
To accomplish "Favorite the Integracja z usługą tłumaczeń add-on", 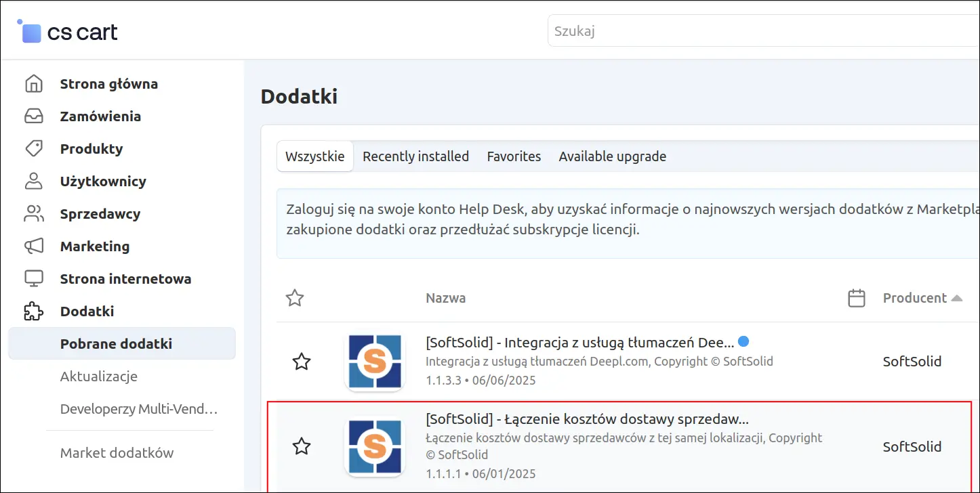I will pos(302,362).
